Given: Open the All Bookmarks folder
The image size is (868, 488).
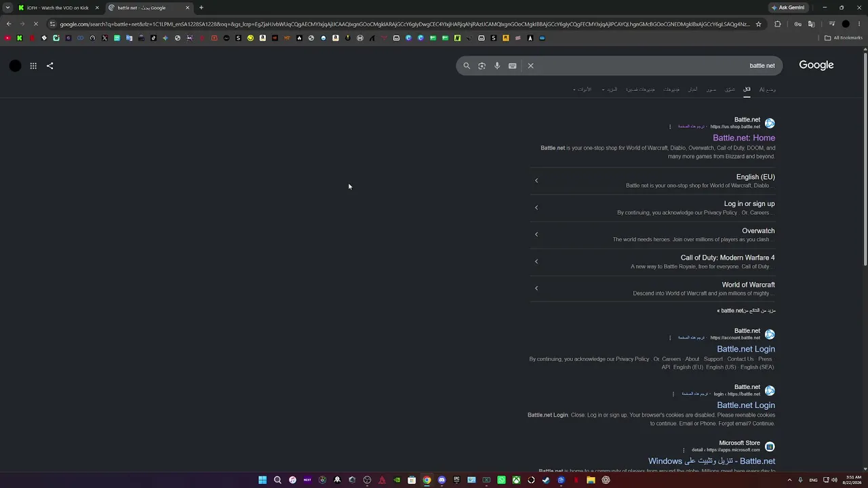Looking at the screenshot, I should tap(844, 38).
